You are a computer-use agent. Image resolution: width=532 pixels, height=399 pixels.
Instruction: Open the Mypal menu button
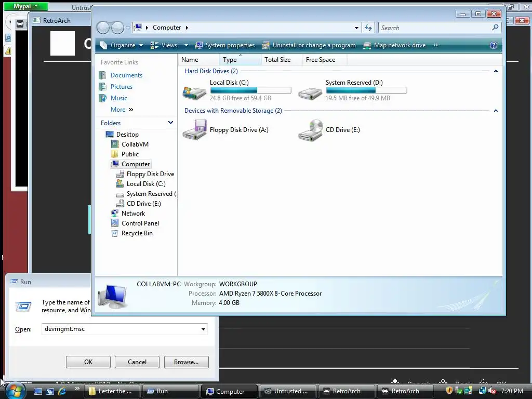[x=26, y=6]
